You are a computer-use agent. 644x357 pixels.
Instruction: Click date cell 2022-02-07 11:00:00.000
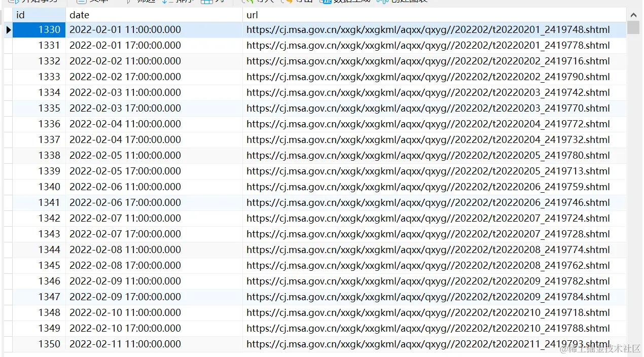(x=154, y=219)
